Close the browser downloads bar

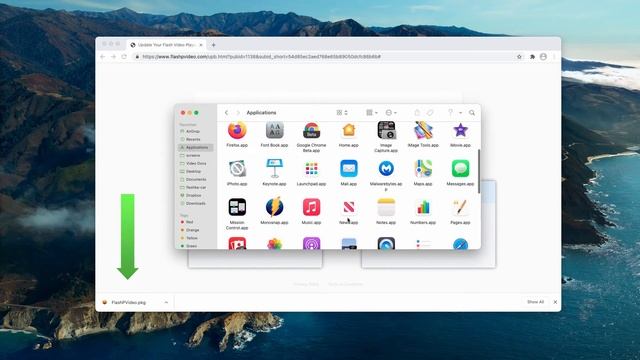coord(555,302)
